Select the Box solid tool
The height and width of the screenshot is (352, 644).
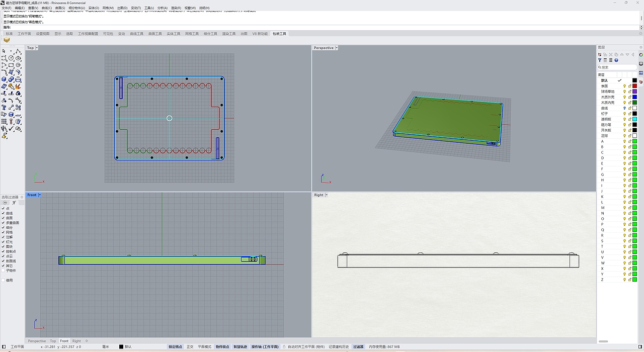(4, 79)
